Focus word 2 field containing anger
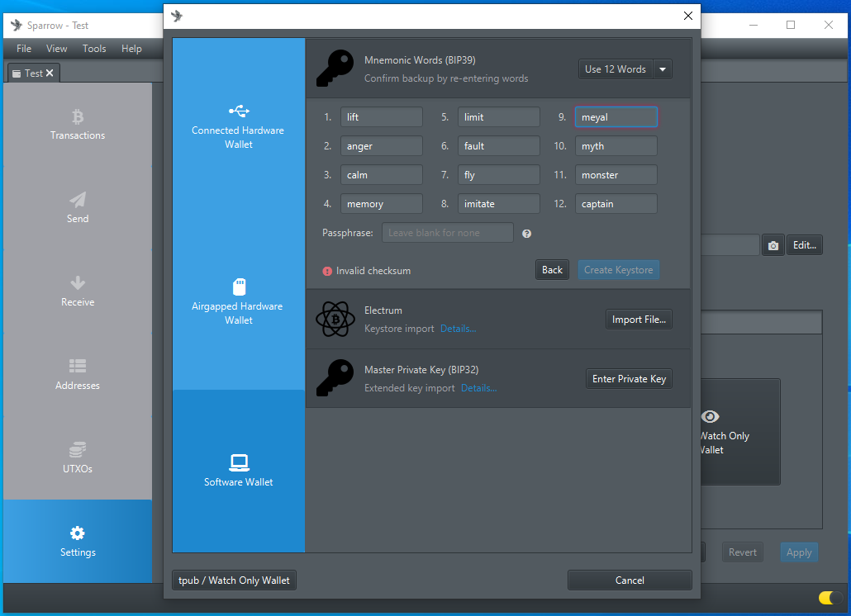 point(382,146)
